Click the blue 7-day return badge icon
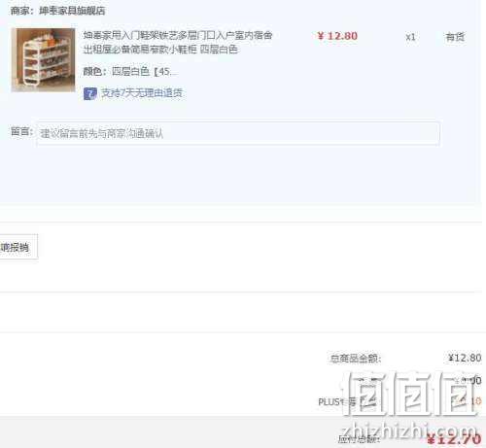This screenshot has width=486, height=448. [90, 93]
